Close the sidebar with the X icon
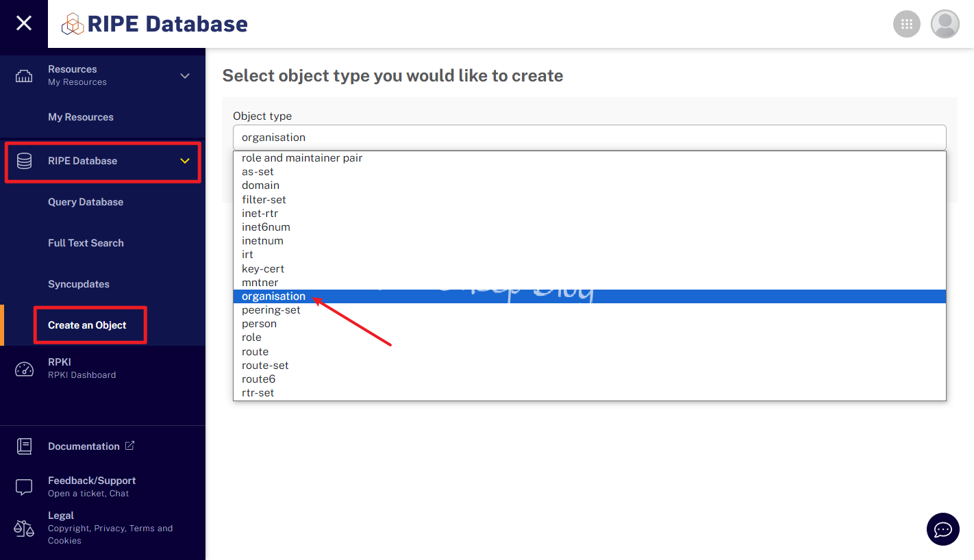 (x=24, y=24)
